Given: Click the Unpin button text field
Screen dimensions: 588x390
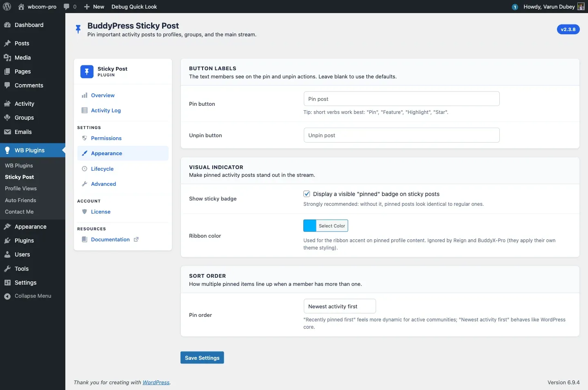Looking at the screenshot, I should click(402, 135).
